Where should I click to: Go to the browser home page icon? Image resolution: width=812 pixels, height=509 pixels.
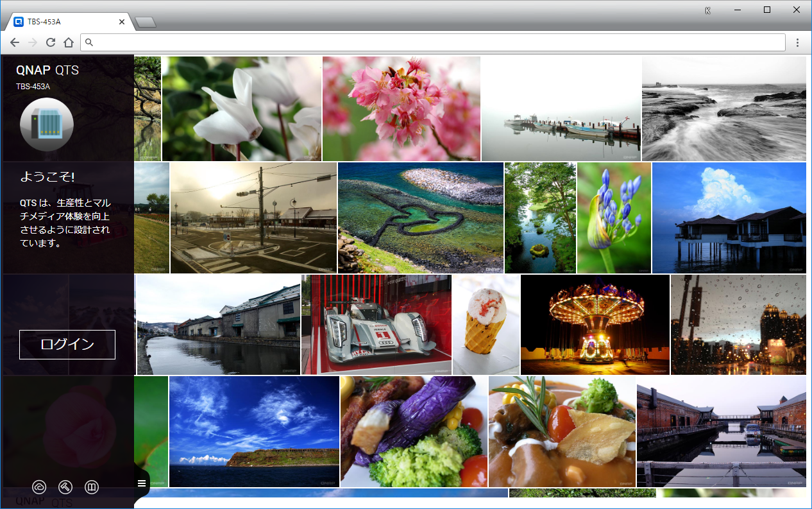click(x=69, y=42)
